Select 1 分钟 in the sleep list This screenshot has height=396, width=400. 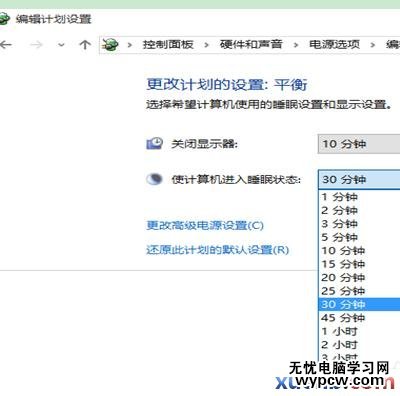(x=359, y=197)
